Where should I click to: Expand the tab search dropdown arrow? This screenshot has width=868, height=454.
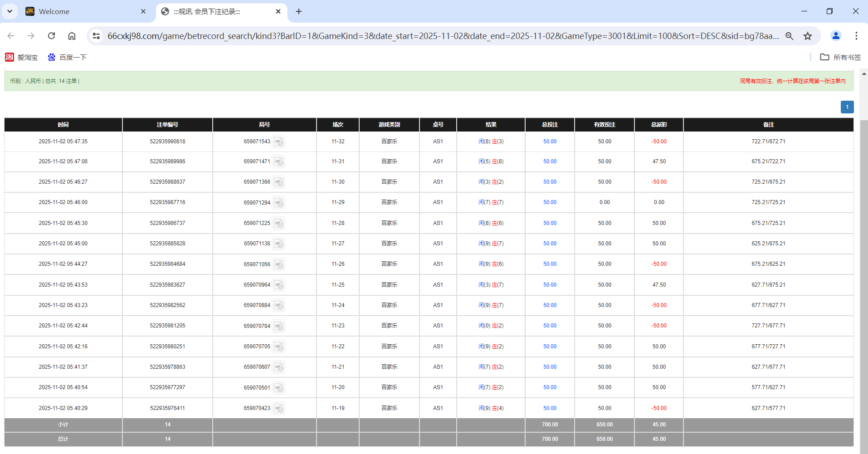[x=10, y=11]
